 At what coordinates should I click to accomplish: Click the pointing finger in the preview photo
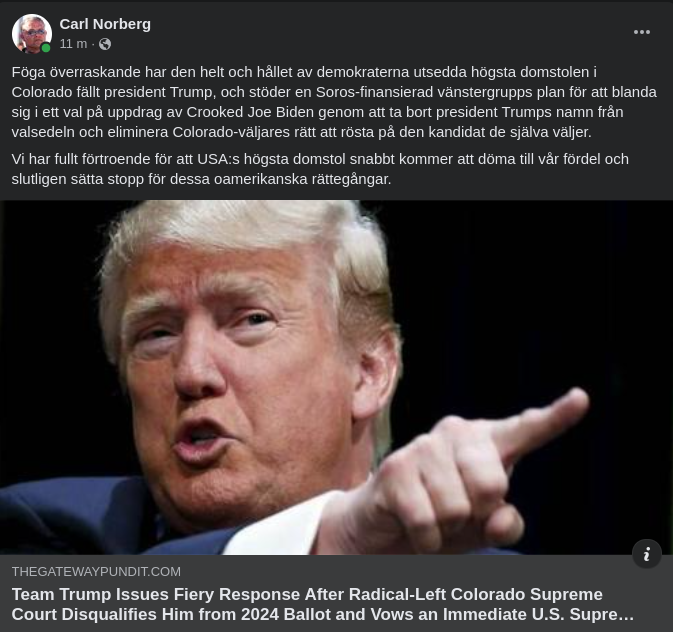tap(545, 423)
